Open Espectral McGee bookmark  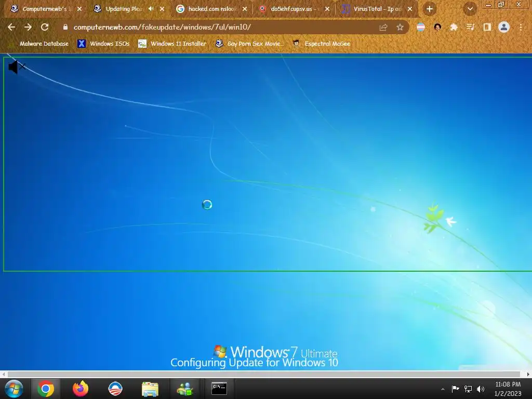(321, 44)
